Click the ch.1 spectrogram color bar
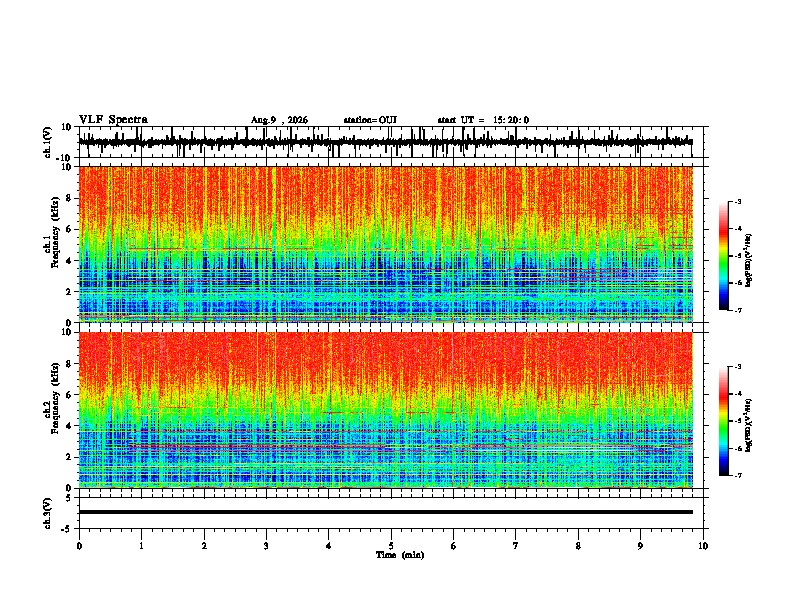Viewport: 792px width, 612px height. pyautogui.click(x=723, y=256)
